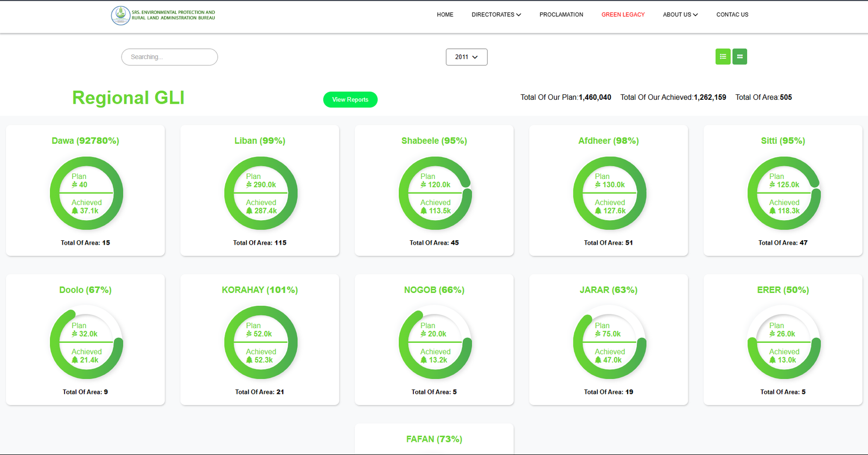This screenshot has height=455, width=868.
Task: Open the Green Legacy page
Action: tap(623, 15)
